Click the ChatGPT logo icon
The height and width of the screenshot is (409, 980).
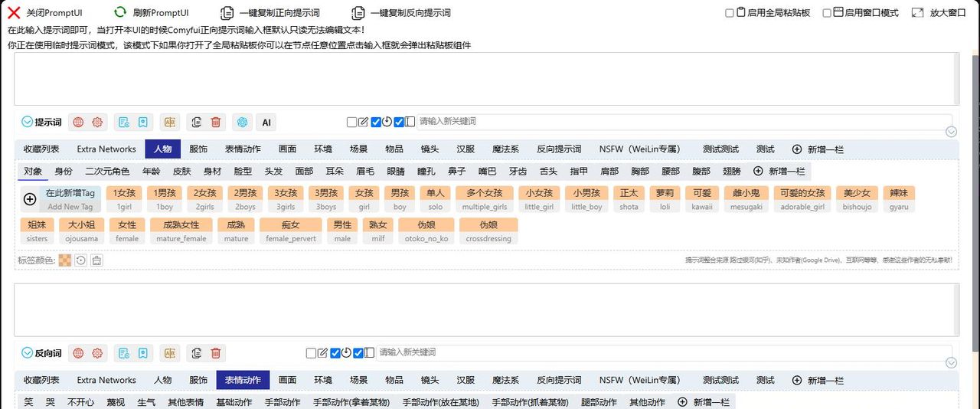[x=243, y=122]
